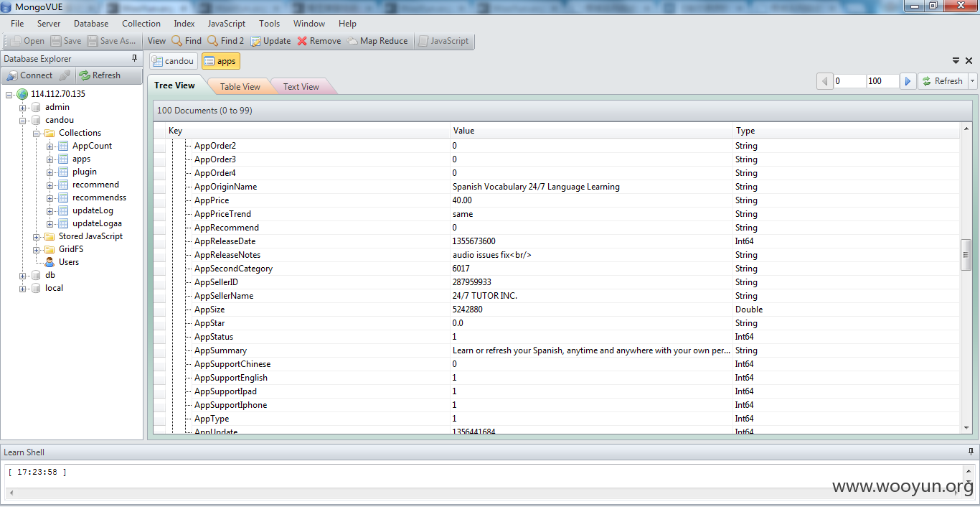
Task: Click the Refresh button beside paging
Action: click(943, 81)
